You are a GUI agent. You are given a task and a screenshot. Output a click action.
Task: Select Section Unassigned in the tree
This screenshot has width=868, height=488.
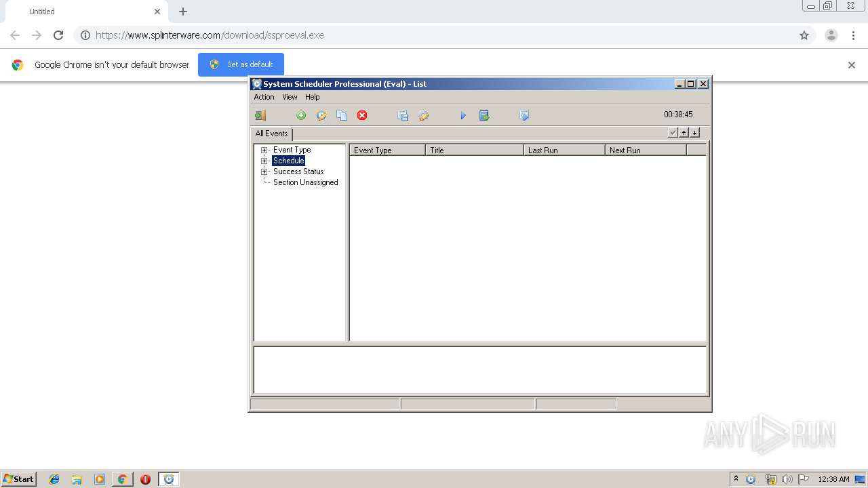click(305, 182)
